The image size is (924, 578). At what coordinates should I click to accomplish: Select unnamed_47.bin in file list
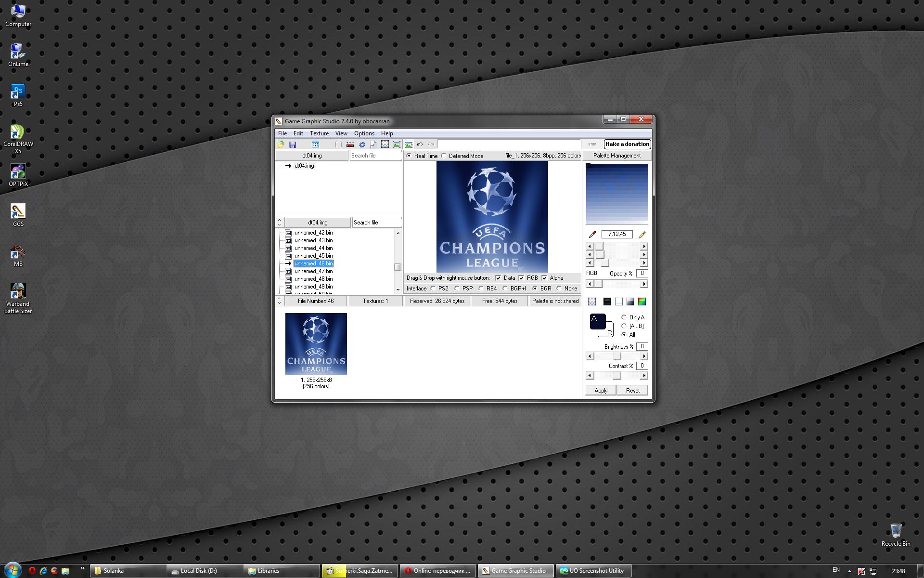click(x=313, y=271)
